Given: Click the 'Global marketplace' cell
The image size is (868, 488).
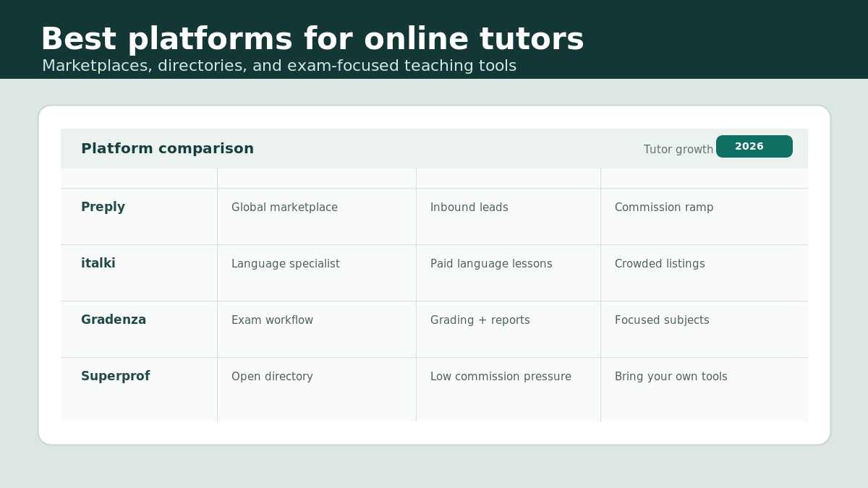Looking at the screenshot, I should click(x=284, y=207).
